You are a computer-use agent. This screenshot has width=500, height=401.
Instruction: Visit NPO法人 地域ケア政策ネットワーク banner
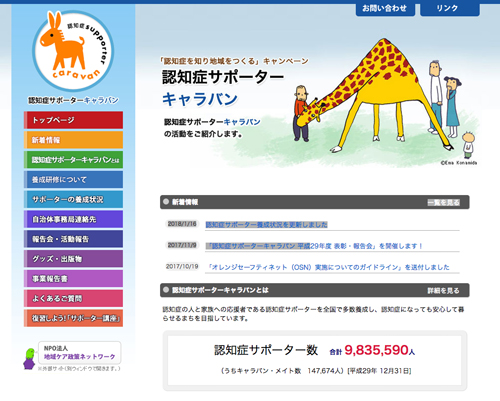pyautogui.click(x=79, y=353)
